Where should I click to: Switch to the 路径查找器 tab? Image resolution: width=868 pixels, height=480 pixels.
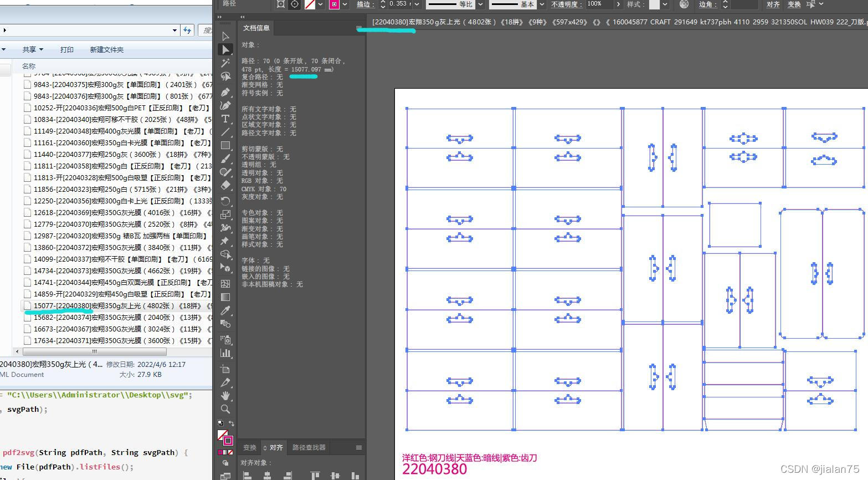(x=309, y=447)
